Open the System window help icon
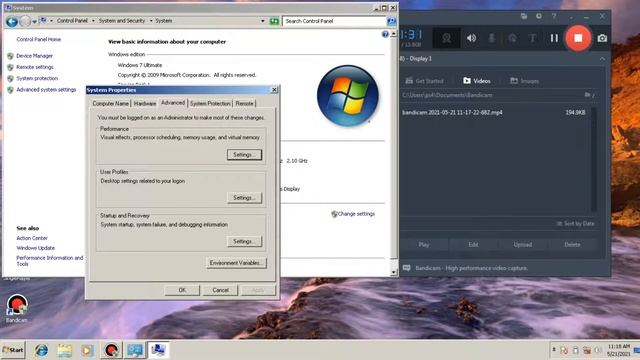This screenshot has height=360, width=640. (385, 34)
